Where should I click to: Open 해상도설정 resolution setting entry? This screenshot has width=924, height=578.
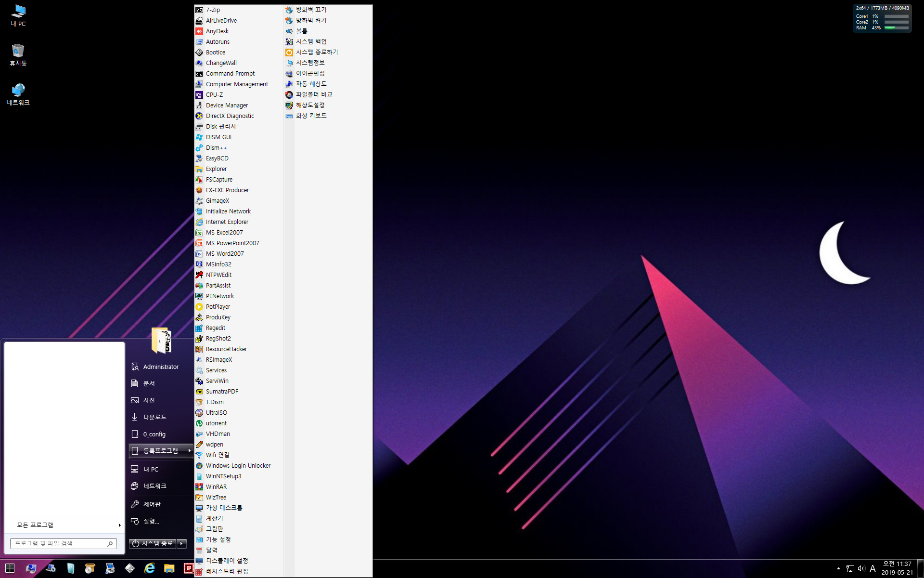click(x=328, y=105)
